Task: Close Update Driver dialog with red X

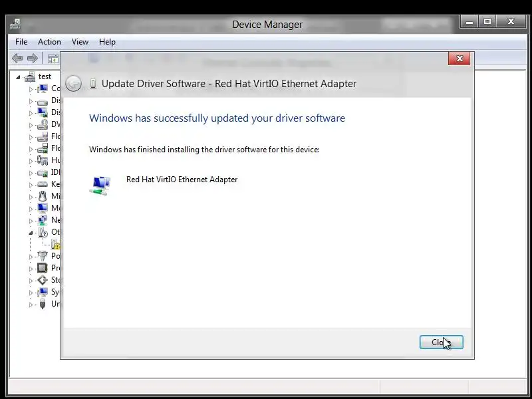Action: click(459, 59)
